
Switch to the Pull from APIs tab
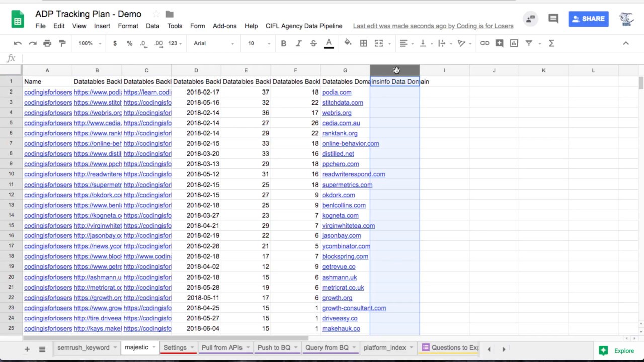[222, 348]
